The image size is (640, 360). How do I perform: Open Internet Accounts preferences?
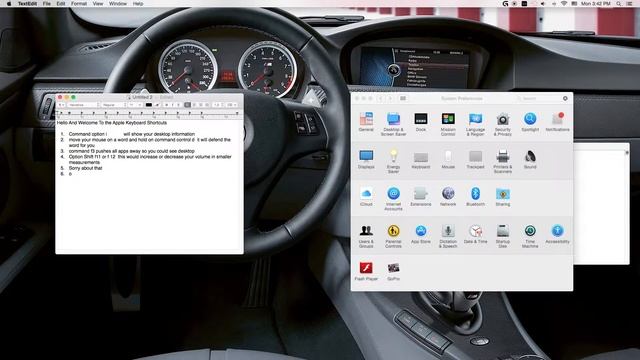pyautogui.click(x=393, y=198)
